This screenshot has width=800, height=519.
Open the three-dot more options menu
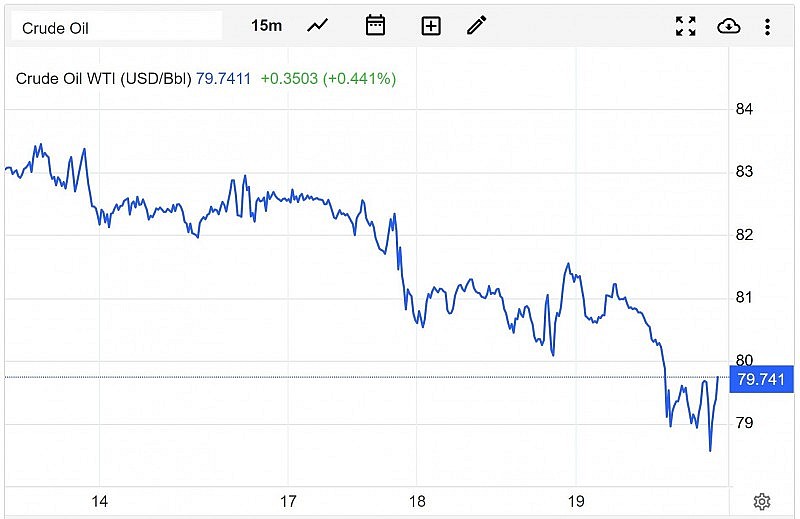tap(767, 27)
